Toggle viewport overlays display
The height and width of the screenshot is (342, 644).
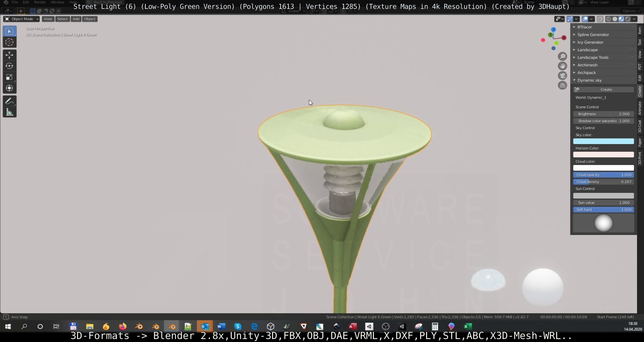coord(585,19)
